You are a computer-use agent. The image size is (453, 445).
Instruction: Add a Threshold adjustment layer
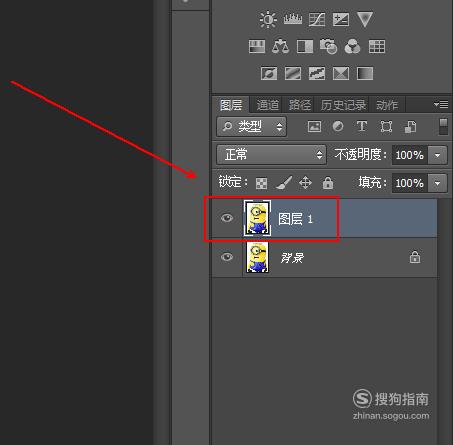pyautogui.click(x=317, y=74)
